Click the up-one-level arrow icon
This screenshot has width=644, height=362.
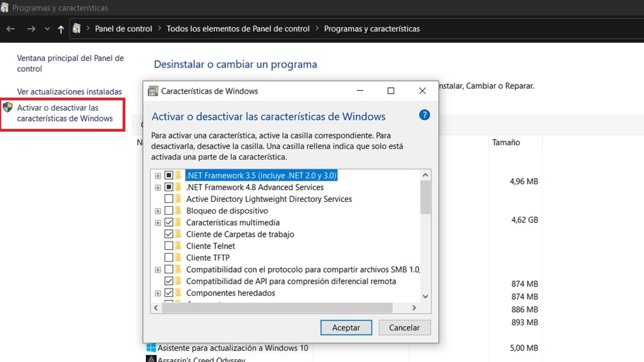(x=61, y=29)
